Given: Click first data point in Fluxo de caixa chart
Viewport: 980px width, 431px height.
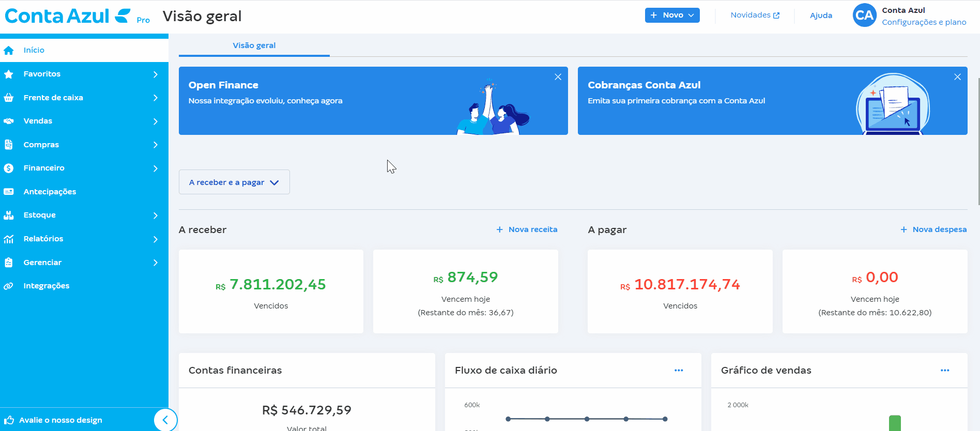Looking at the screenshot, I should point(508,419).
